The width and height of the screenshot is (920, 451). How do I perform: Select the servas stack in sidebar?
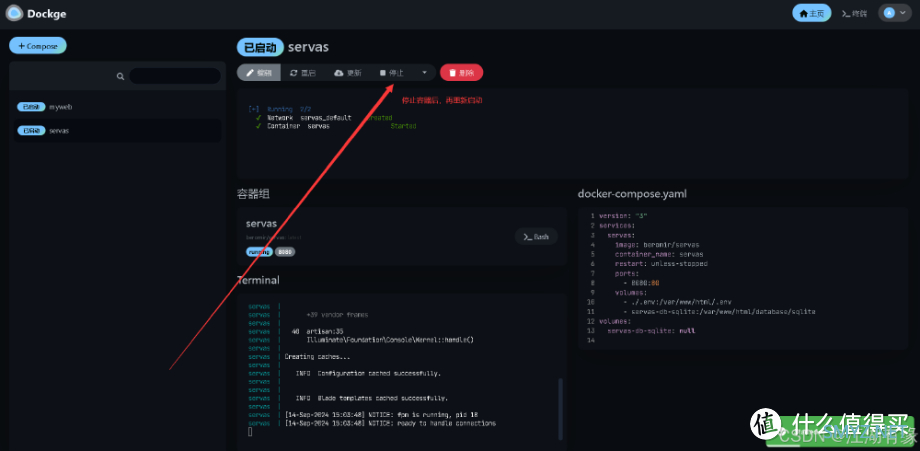[117, 131]
